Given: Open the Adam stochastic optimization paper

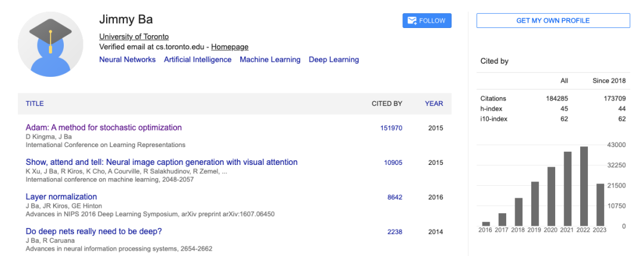Looking at the screenshot, I should 104,127.
